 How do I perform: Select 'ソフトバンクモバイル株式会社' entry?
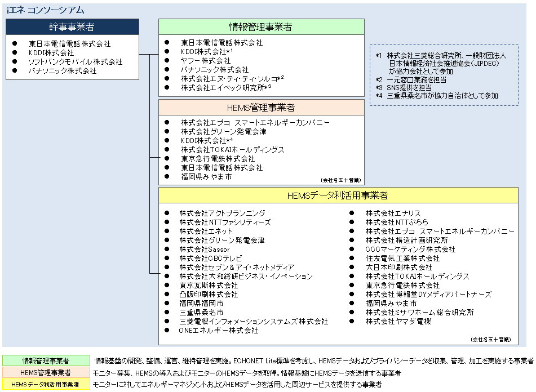coord(76,62)
